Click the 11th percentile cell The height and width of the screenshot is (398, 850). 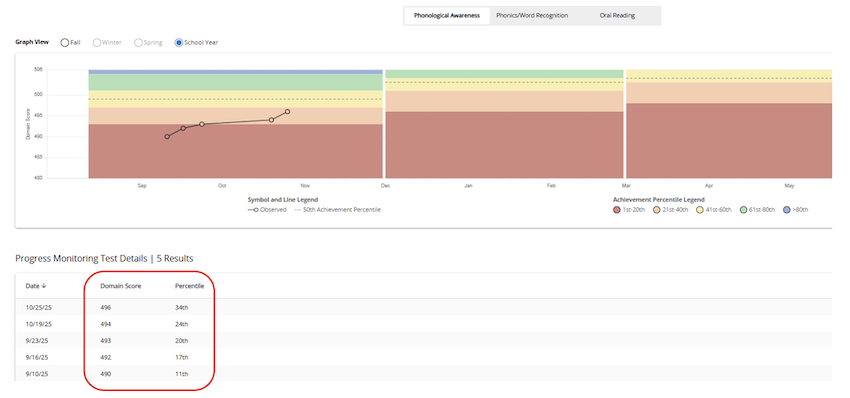[x=181, y=374]
